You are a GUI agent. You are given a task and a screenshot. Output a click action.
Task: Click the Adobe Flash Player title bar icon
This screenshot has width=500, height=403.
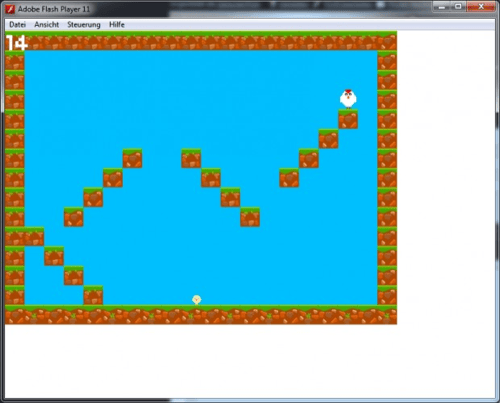10,9
